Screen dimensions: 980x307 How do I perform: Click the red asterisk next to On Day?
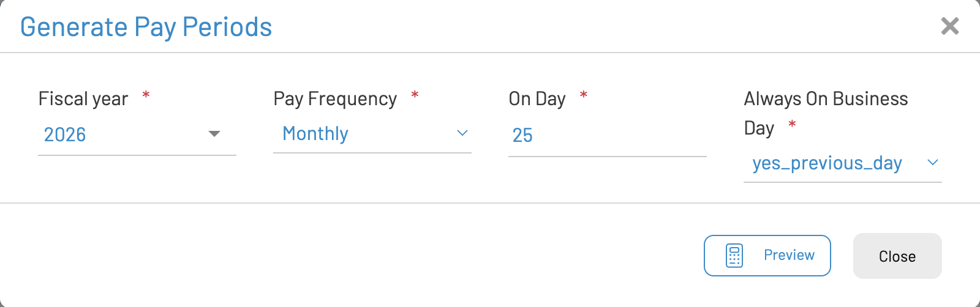tap(584, 95)
